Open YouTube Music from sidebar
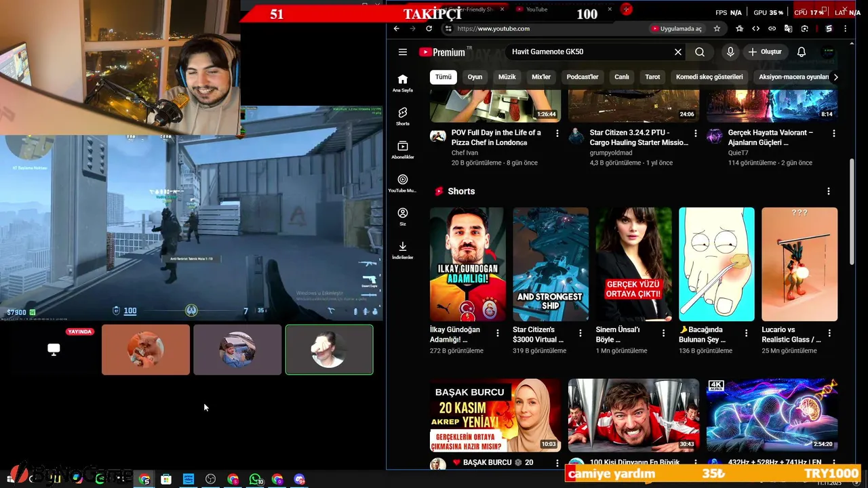 click(403, 183)
